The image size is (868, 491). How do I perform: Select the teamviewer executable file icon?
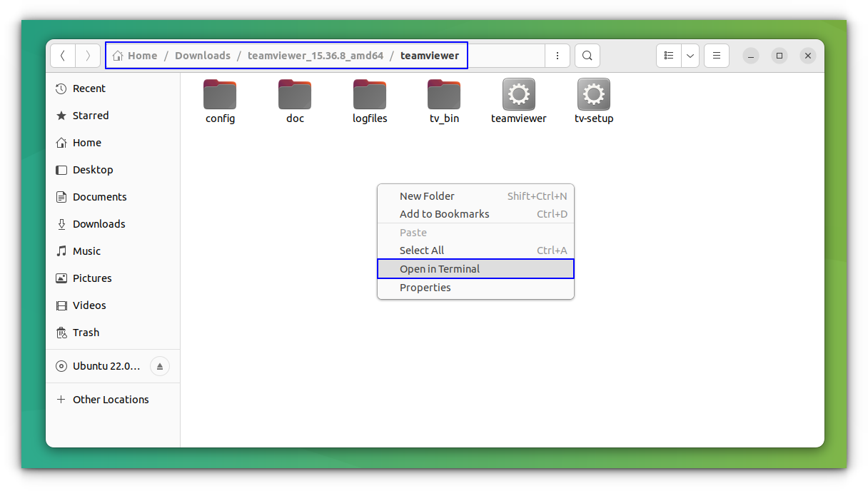point(519,95)
